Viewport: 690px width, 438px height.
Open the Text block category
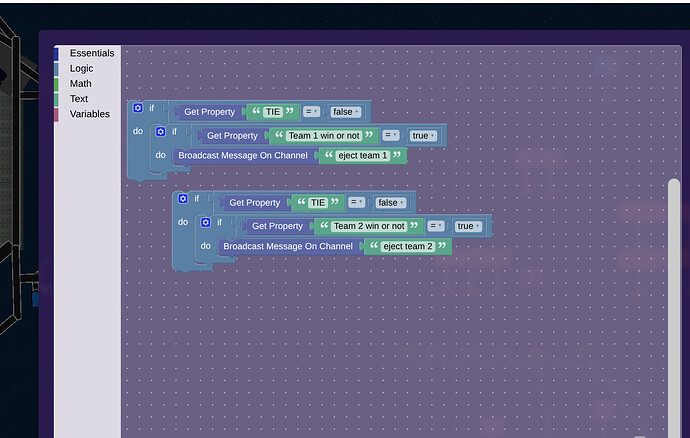(79, 99)
